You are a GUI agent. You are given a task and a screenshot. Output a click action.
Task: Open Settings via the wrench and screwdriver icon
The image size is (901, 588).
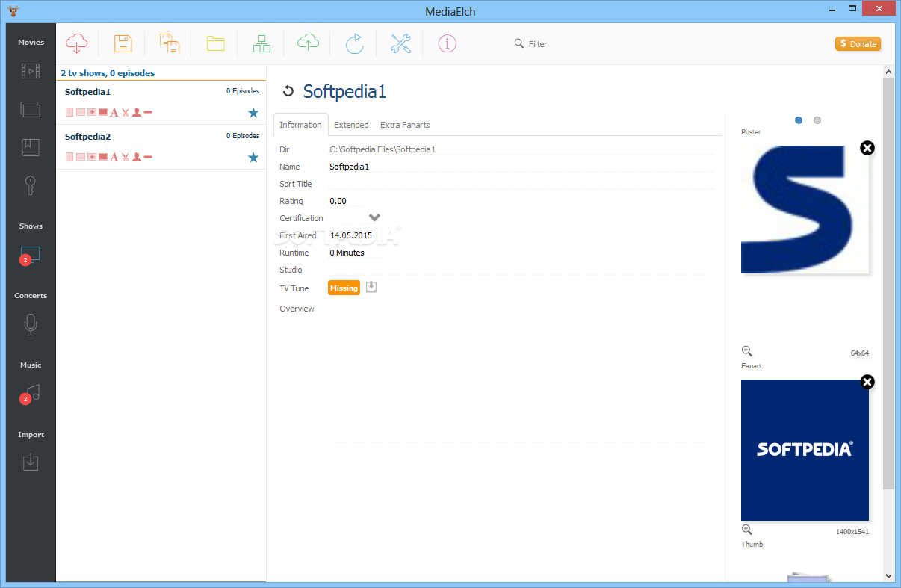(x=401, y=43)
